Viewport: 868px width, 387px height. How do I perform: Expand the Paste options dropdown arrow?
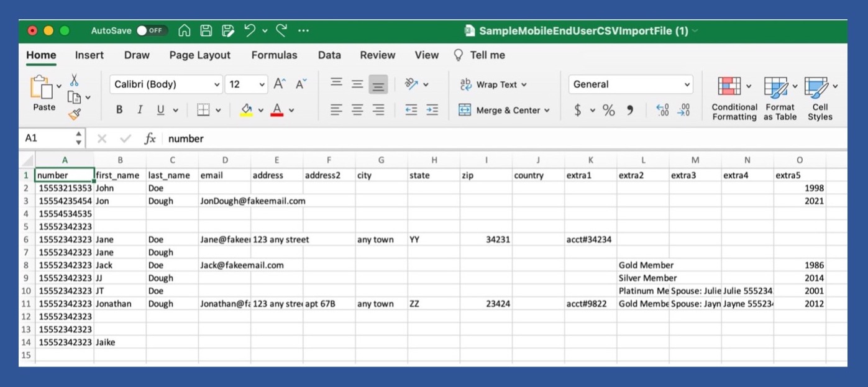pyautogui.click(x=60, y=86)
